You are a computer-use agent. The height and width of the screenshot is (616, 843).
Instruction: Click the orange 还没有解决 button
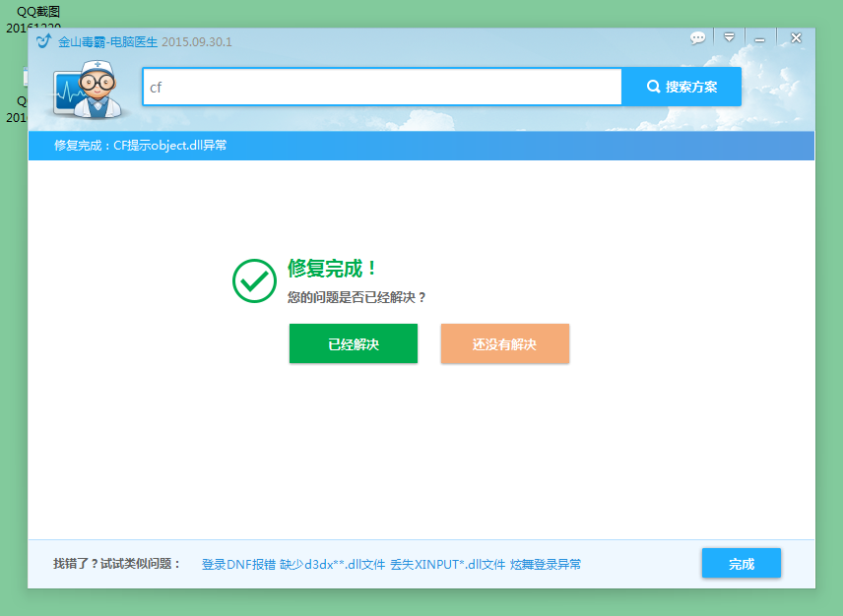click(505, 343)
